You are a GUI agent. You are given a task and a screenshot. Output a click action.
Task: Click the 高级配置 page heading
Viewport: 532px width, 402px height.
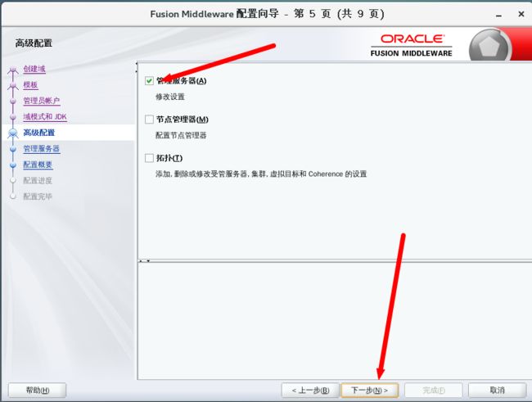coord(34,43)
